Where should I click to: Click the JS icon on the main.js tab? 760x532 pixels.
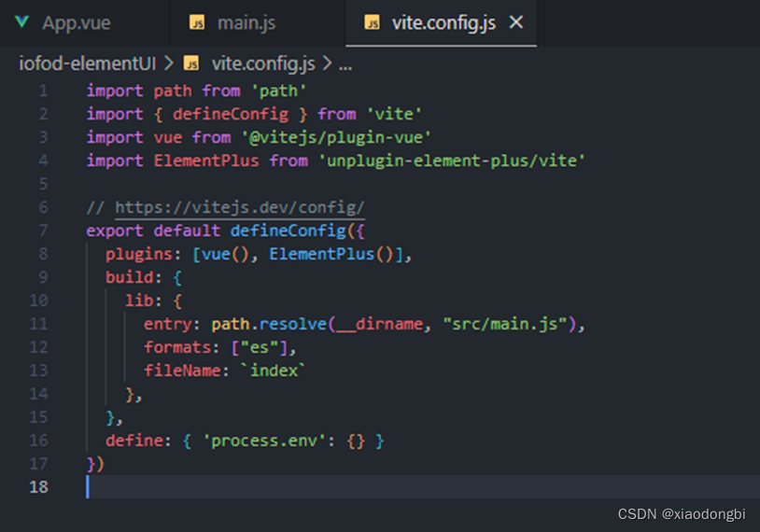pyautogui.click(x=197, y=22)
